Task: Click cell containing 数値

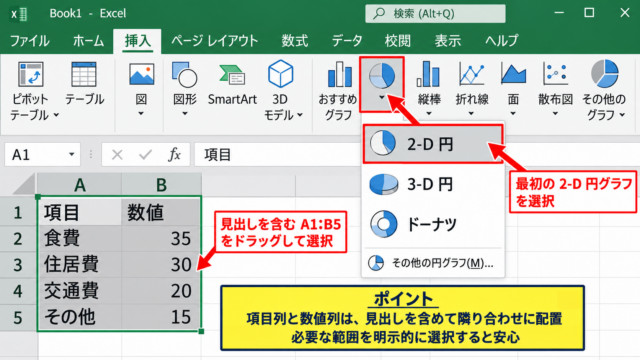Action: (161, 212)
